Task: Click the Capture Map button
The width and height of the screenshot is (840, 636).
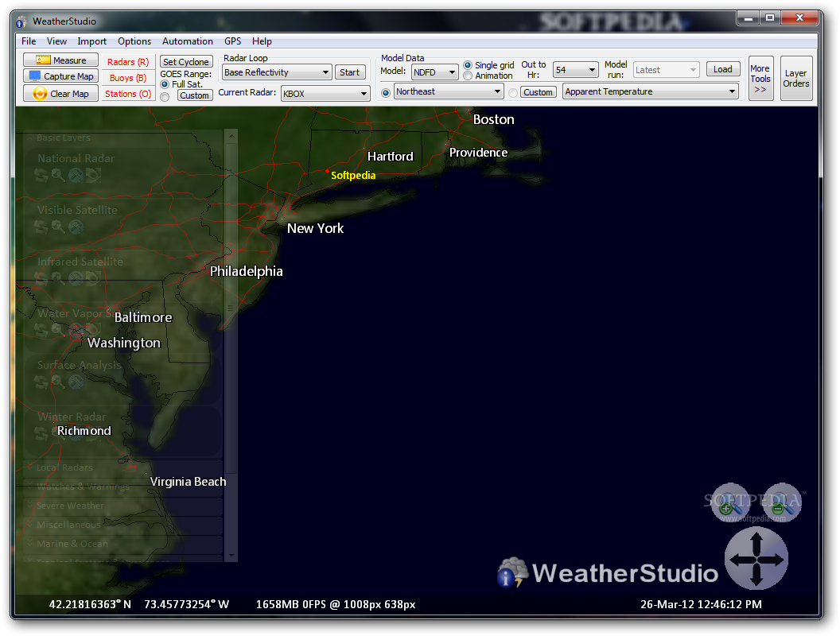Action: coord(60,76)
